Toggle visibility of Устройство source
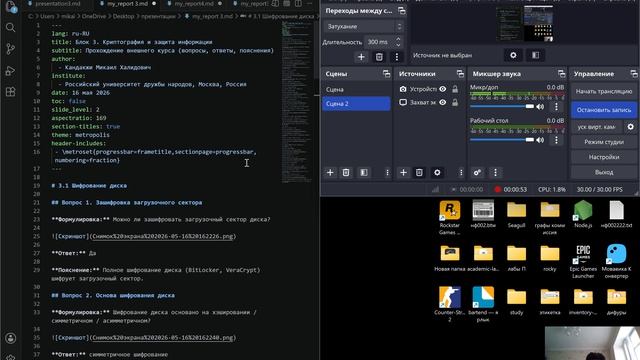Screen dimensions: 640x360 coord(442,89)
